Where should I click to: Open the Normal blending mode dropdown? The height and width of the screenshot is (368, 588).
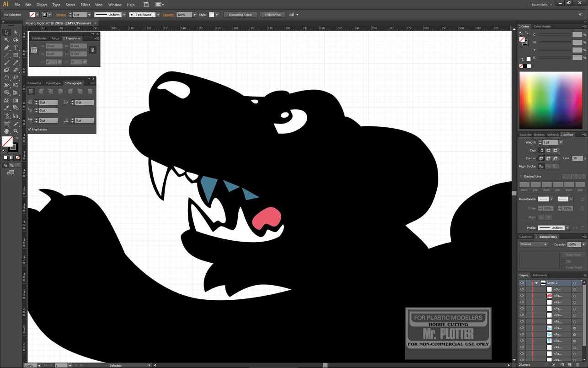[533, 244]
